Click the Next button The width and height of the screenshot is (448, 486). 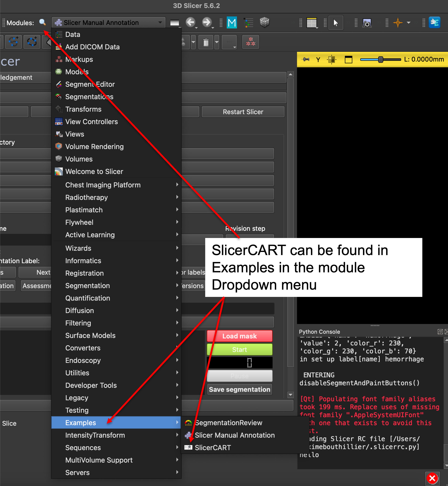pyautogui.click(x=35, y=272)
